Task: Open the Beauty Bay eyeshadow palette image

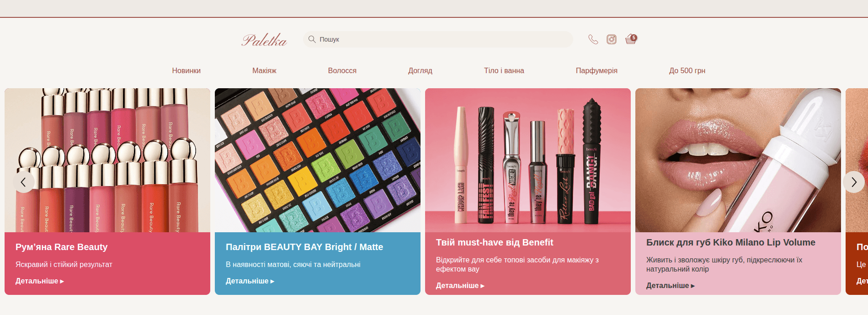Action: (x=318, y=160)
